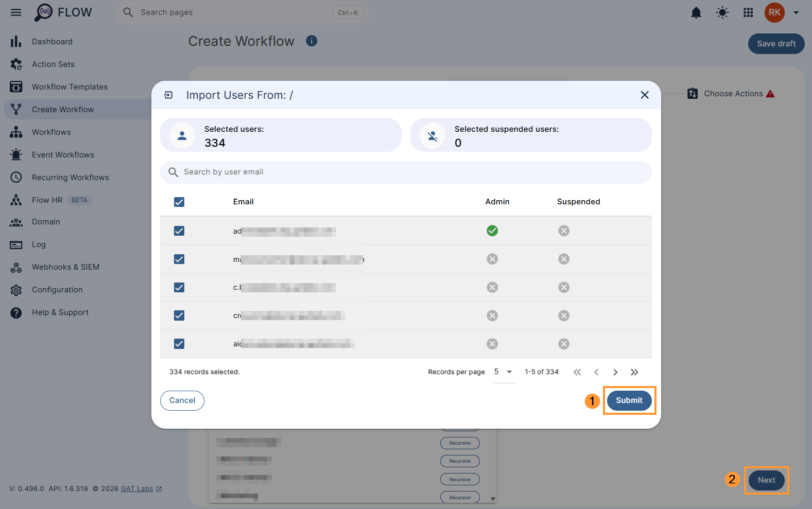Click the '1-5 of 334' pagination text

click(x=542, y=372)
